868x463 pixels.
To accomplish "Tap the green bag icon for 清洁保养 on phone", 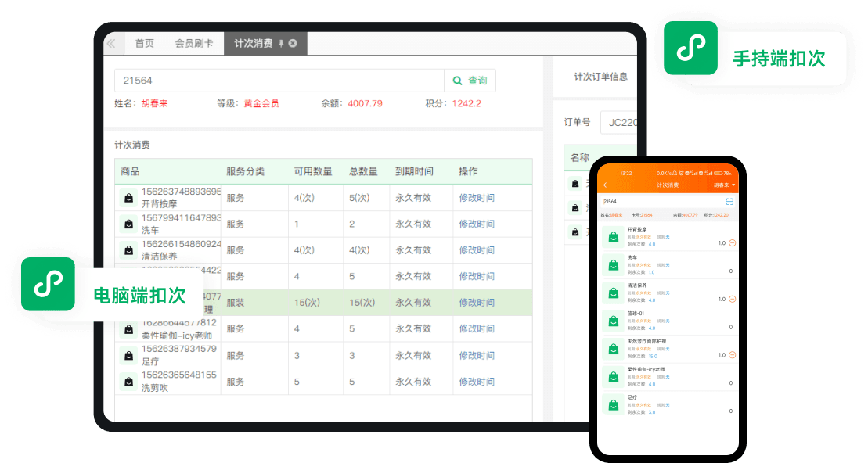I will coord(614,293).
